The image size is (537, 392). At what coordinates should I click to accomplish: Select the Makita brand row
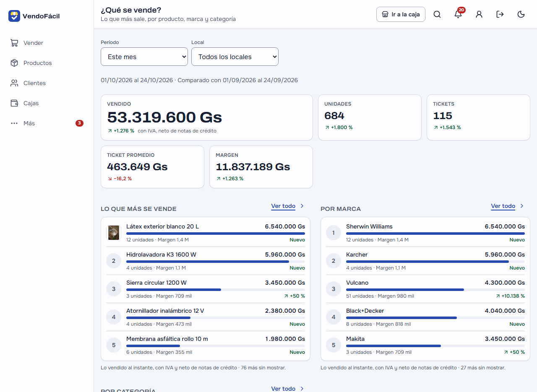[425, 345]
